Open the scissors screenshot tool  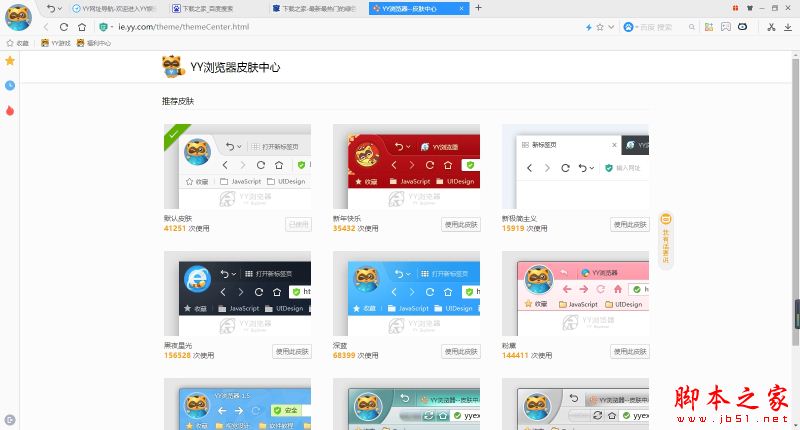click(771, 27)
